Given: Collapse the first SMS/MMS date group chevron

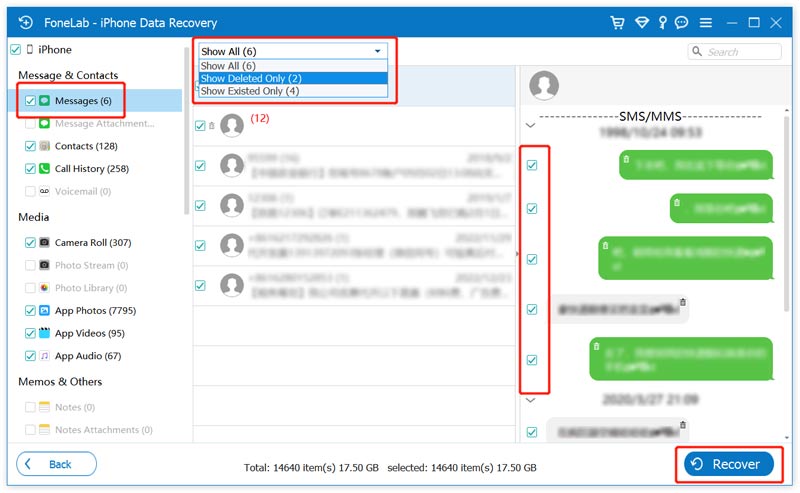Looking at the screenshot, I should tap(531, 125).
